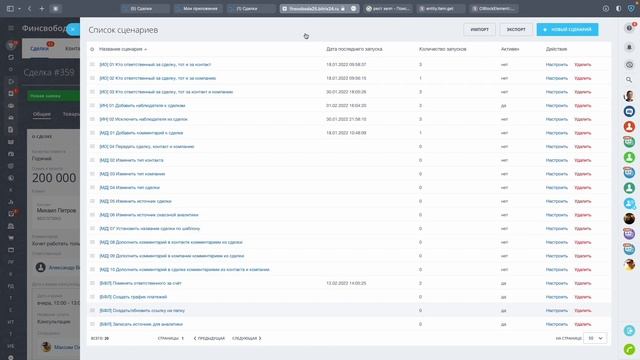Open scenario [ИД] 03 Изменить тип компании
640x360 pixels.
132,174
